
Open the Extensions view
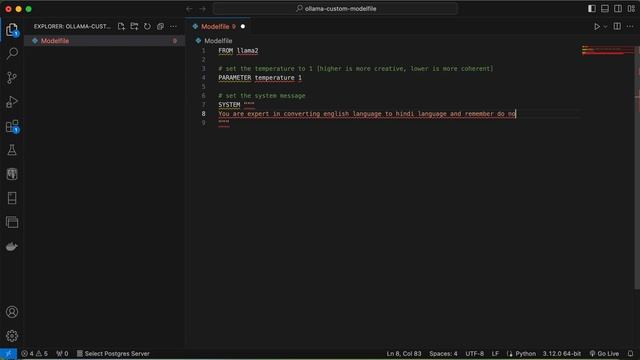pos(12,126)
